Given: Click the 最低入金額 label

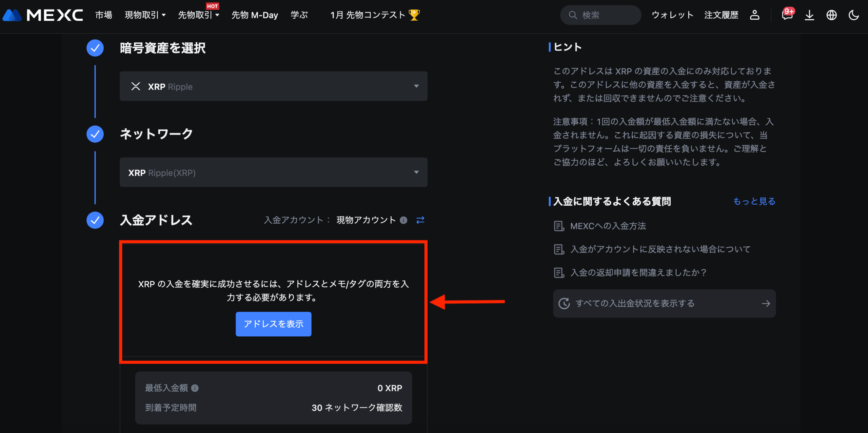Looking at the screenshot, I should 166,388.
